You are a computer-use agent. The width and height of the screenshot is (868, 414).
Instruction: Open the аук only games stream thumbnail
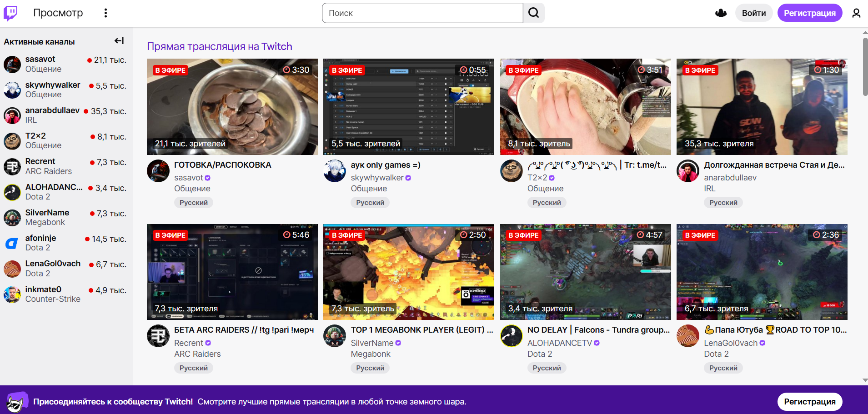(x=409, y=107)
